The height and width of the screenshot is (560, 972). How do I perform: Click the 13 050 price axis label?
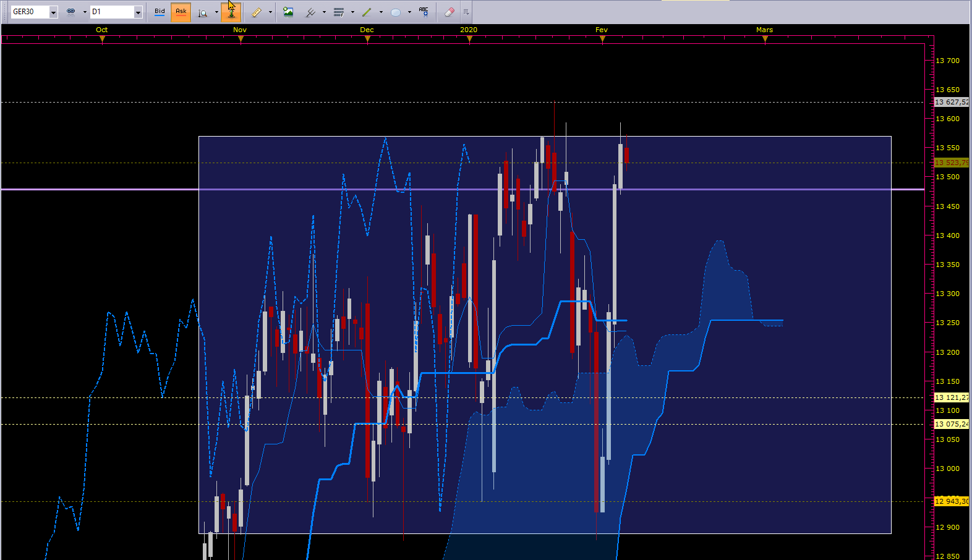click(x=948, y=439)
